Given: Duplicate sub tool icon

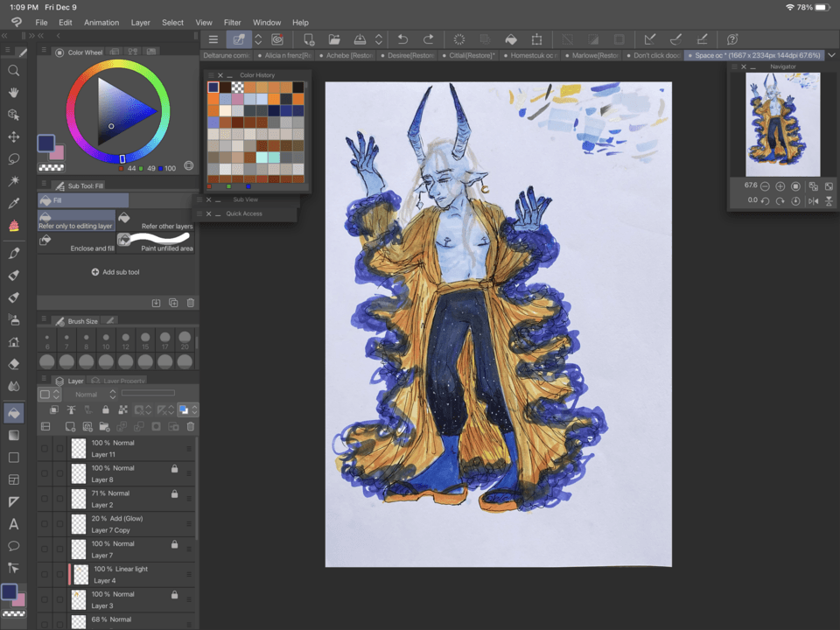Looking at the screenshot, I should click(173, 303).
